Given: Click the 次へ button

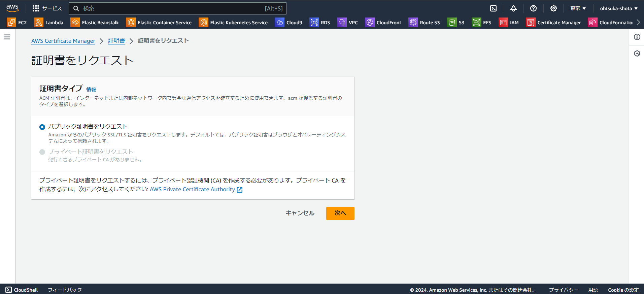Looking at the screenshot, I should (340, 213).
